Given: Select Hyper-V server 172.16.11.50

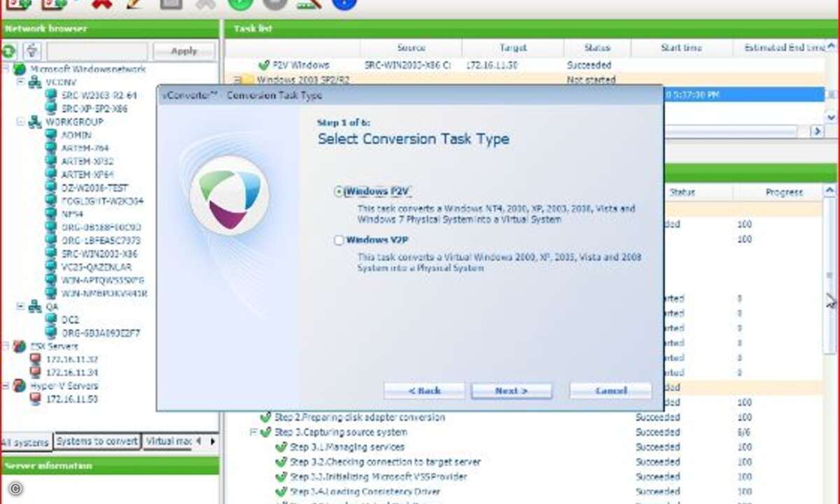Looking at the screenshot, I should pyautogui.click(x=72, y=399).
